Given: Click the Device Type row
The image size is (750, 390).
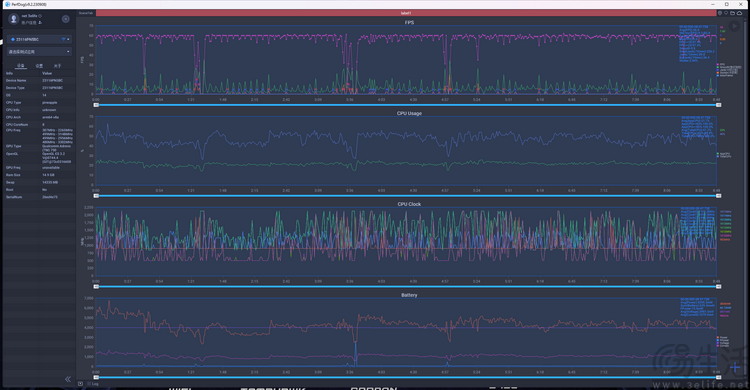Looking at the screenshot, I should point(39,88).
